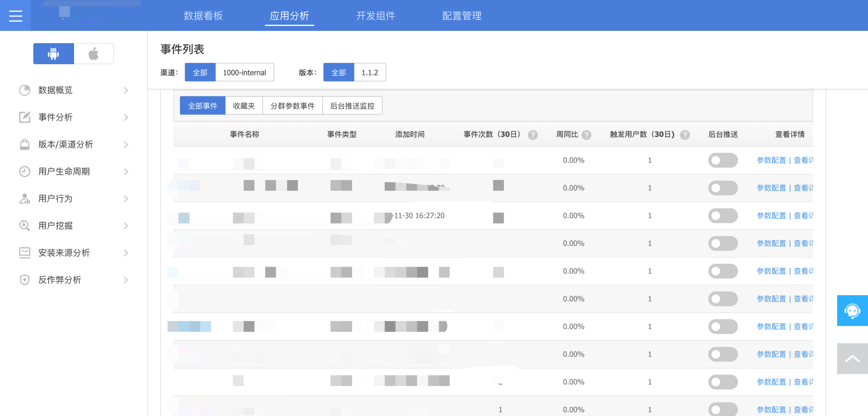868x416 pixels.
Task: Click the back-to-top arrow button
Action: coord(852,359)
